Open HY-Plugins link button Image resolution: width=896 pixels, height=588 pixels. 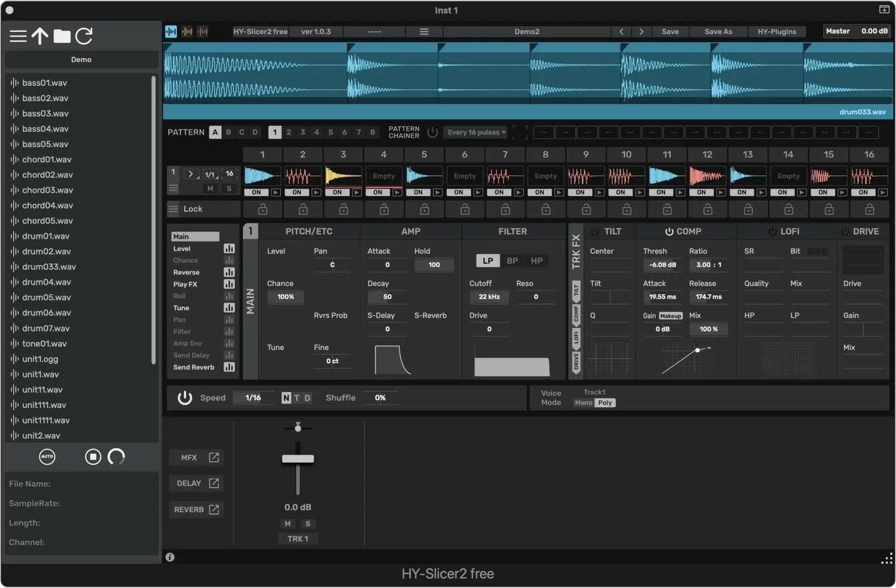click(777, 31)
